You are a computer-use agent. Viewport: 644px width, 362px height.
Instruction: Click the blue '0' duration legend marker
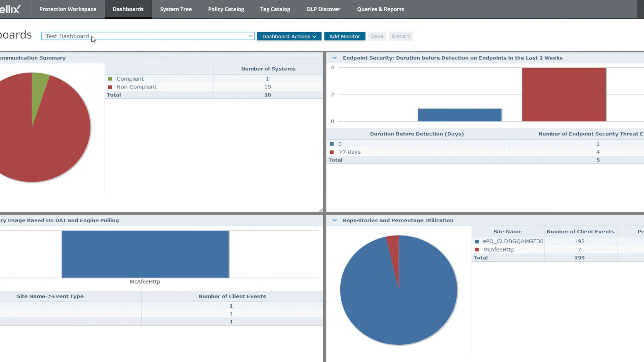[331, 144]
